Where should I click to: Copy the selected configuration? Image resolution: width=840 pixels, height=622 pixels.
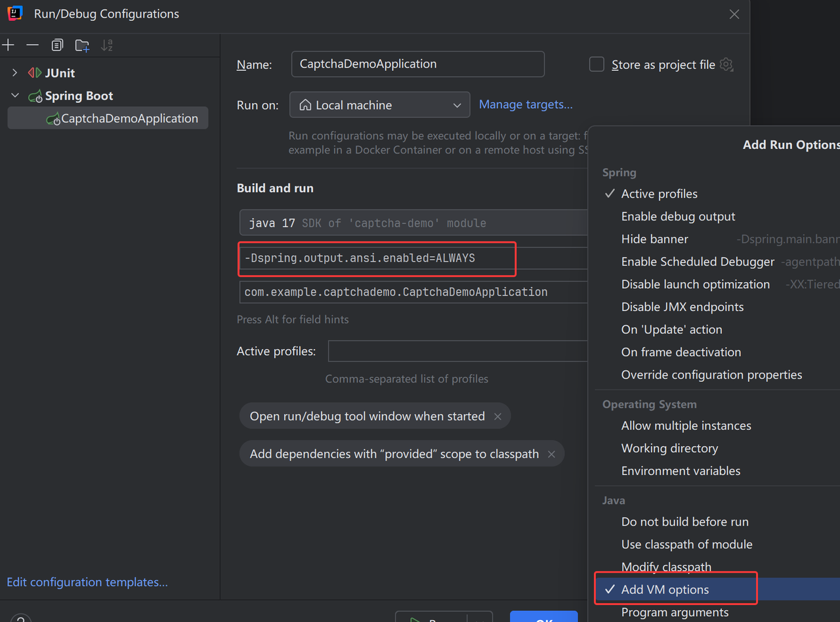(57, 45)
